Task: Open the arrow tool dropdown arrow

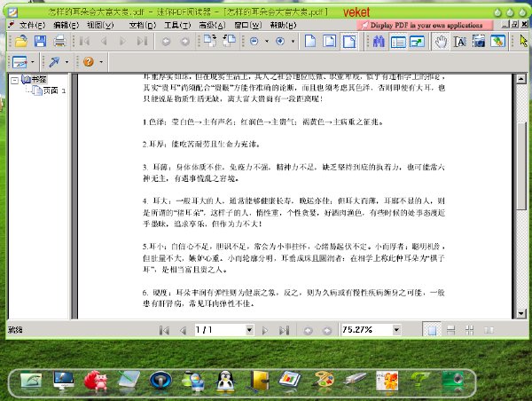Action: tap(66, 62)
